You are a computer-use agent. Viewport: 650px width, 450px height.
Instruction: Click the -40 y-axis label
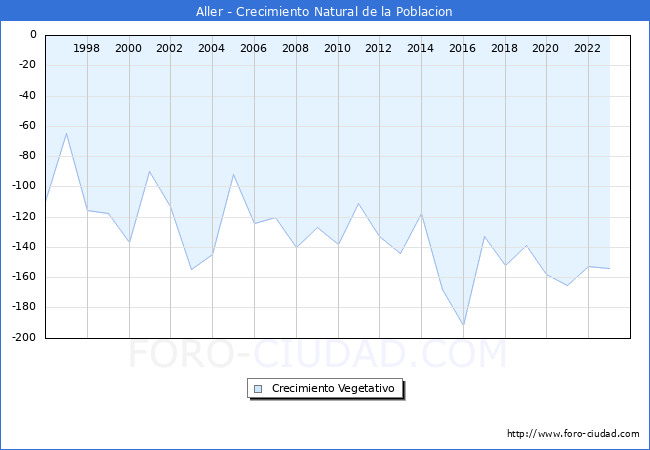pyautogui.click(x=27, y=95)
